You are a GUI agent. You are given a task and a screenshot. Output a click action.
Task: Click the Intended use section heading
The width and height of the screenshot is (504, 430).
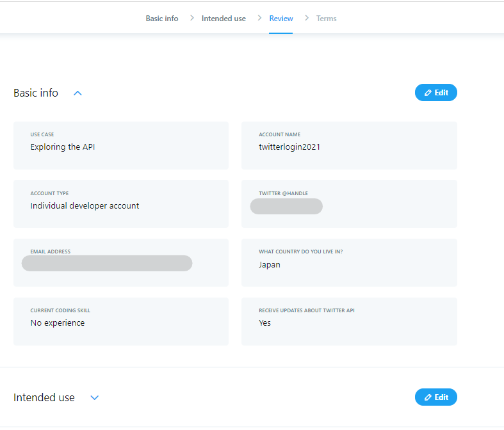(44, 397)
